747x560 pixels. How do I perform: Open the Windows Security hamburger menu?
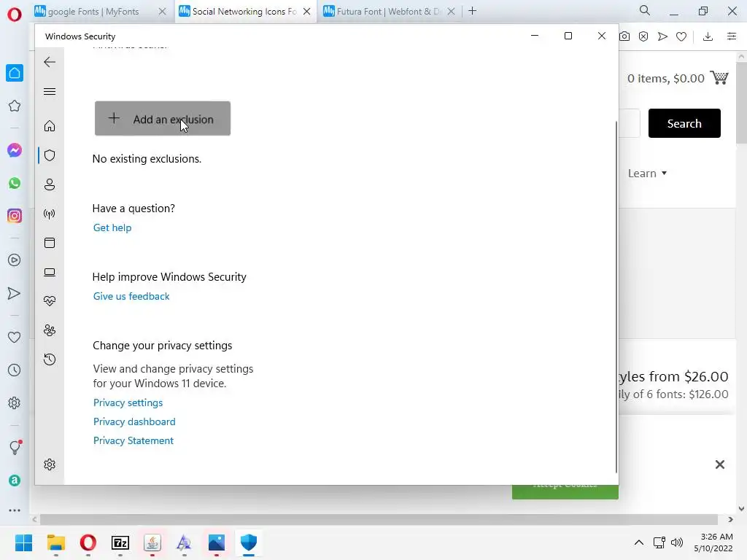(x=50, y=91)
